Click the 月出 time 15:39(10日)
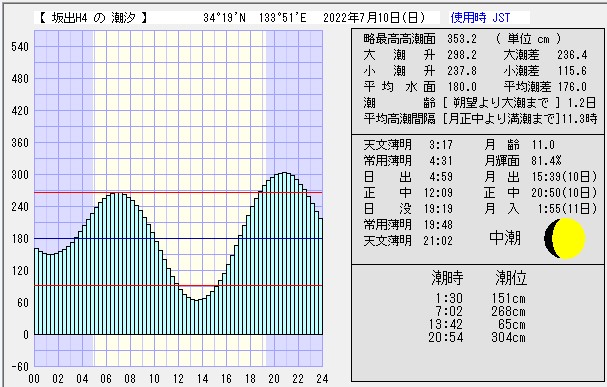Image resolution: width=607 pixels, height=387 pixels. pyautogui.click(x=564, y=177)
